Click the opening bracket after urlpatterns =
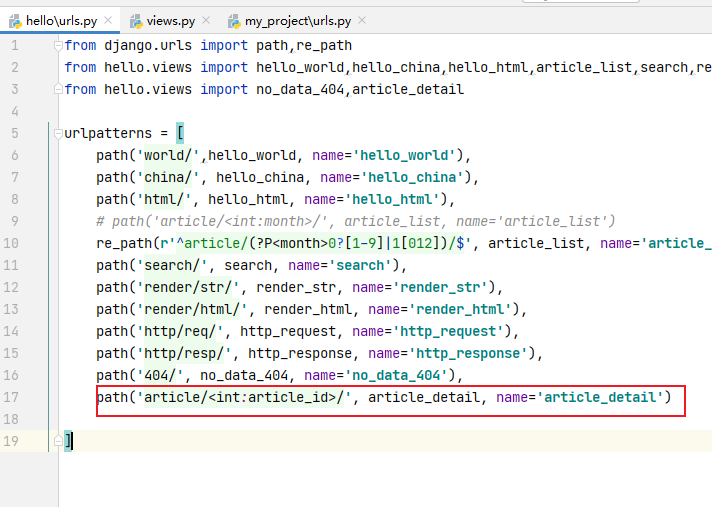 point(180,133)
